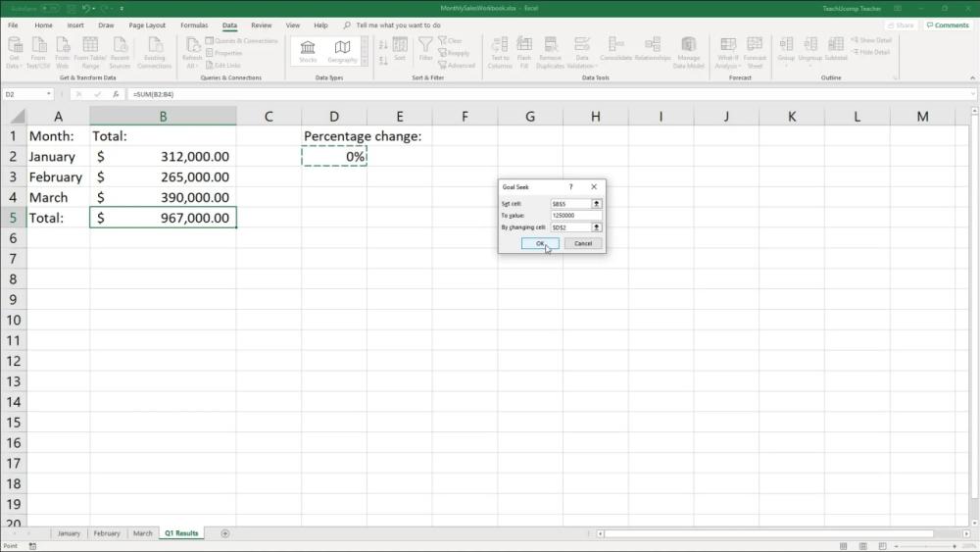Screen dimensions: 980x552
Task: Open Queries & Connections pane
Action: pyautogui.click(x=242, y=40)
